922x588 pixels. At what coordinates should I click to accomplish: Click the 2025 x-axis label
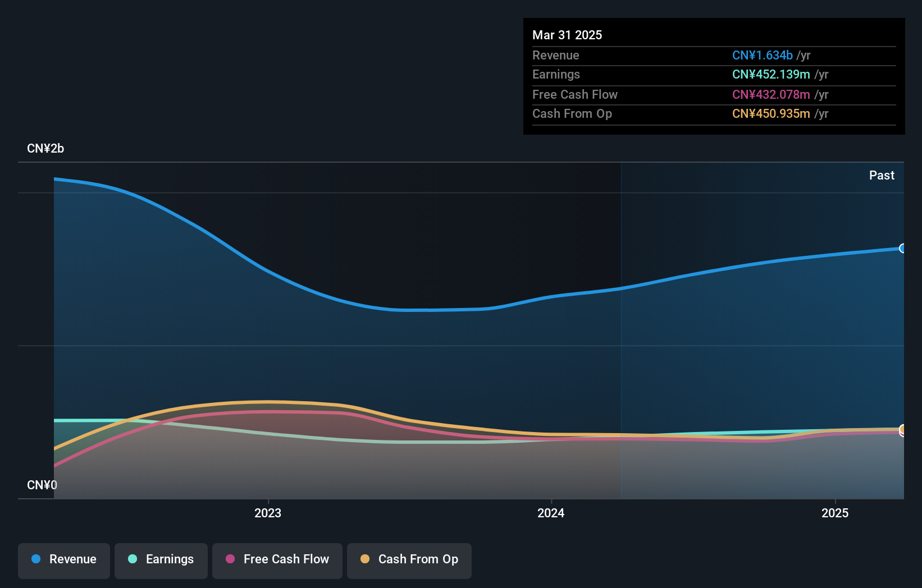click(x=835, y=513)
